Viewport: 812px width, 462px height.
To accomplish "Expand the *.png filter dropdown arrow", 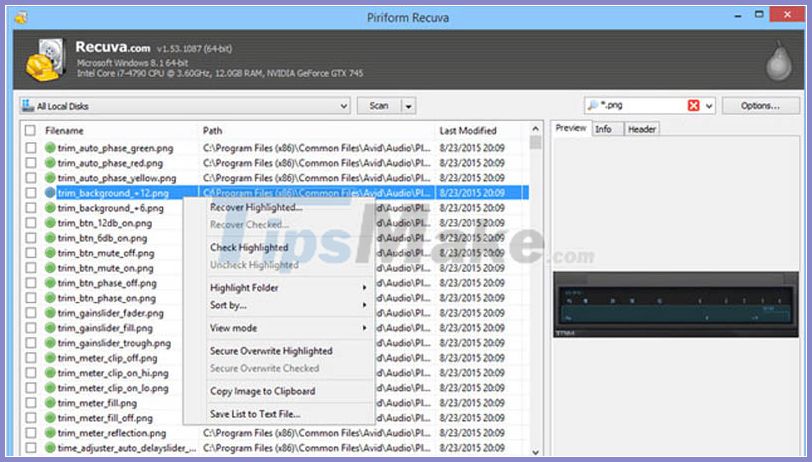I will [709, 106].
